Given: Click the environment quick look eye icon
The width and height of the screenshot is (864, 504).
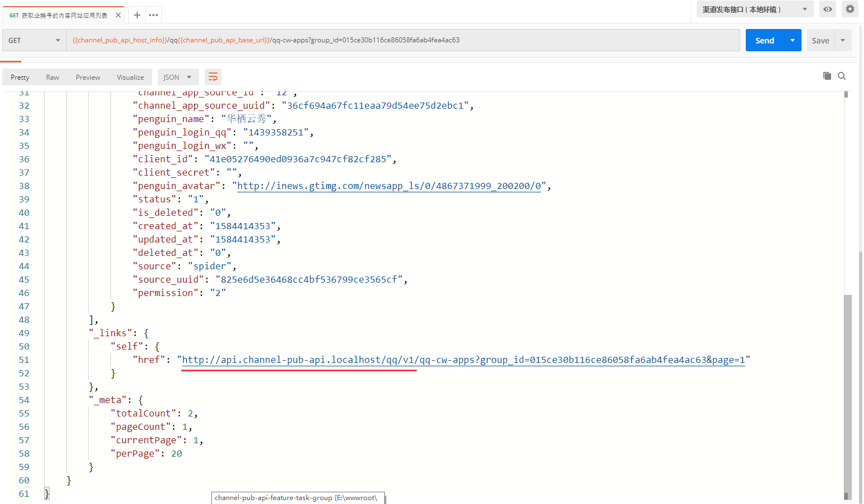Looking at the screenshot, I should (x=828, y=9).
